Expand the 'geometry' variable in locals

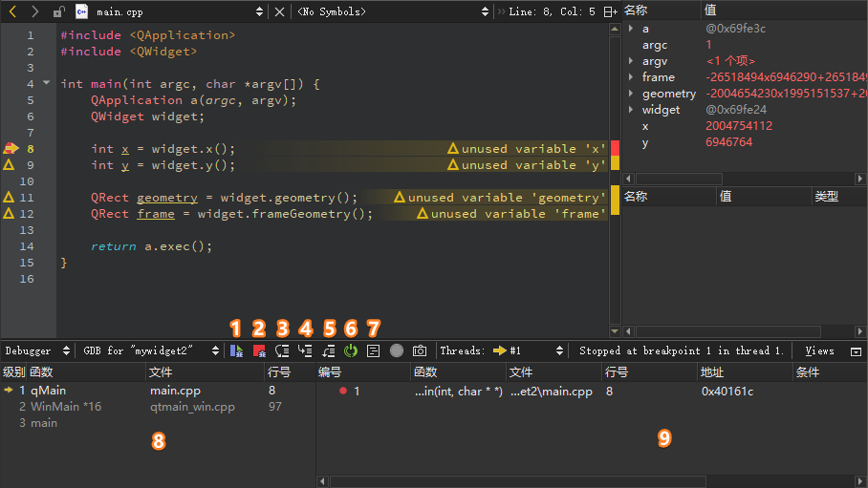(x=631, y=94)
